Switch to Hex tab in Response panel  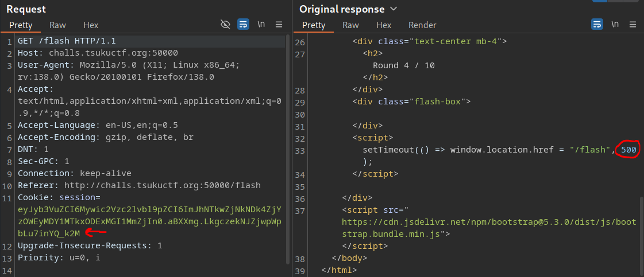tap(384, 25)
